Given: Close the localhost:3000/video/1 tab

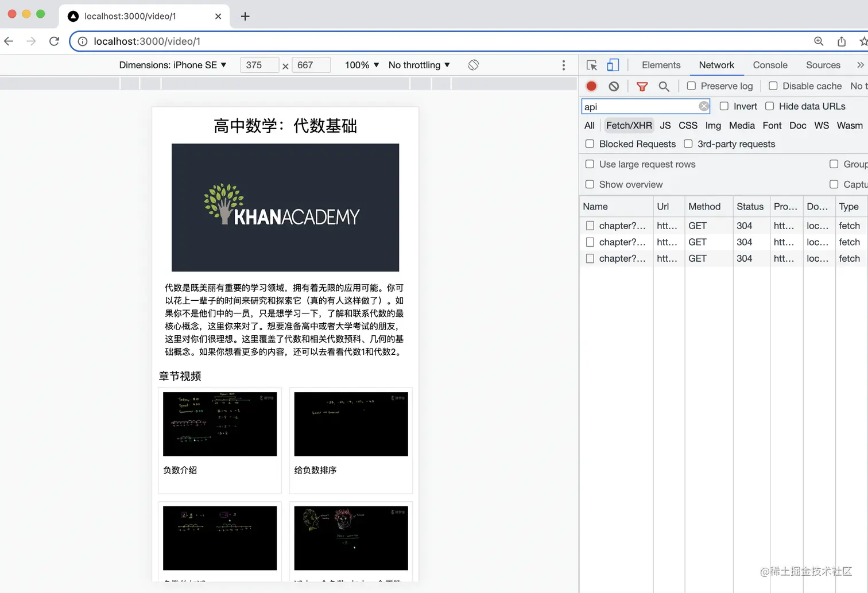Looking at the screenshot, I should click(218, 16).
